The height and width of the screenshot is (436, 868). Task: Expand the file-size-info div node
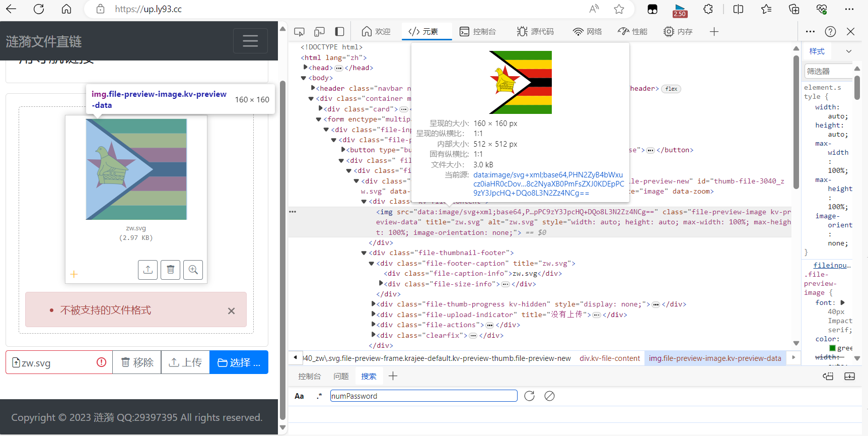point(381,284)
